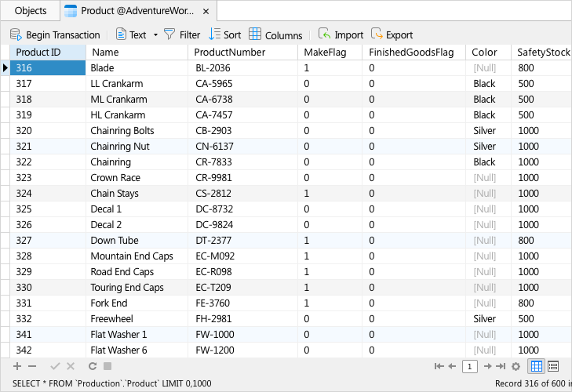Click the Name column header

pos(137,53)
